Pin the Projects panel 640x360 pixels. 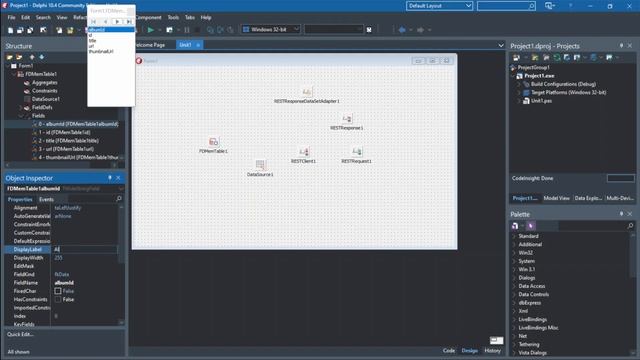(621, 46)
